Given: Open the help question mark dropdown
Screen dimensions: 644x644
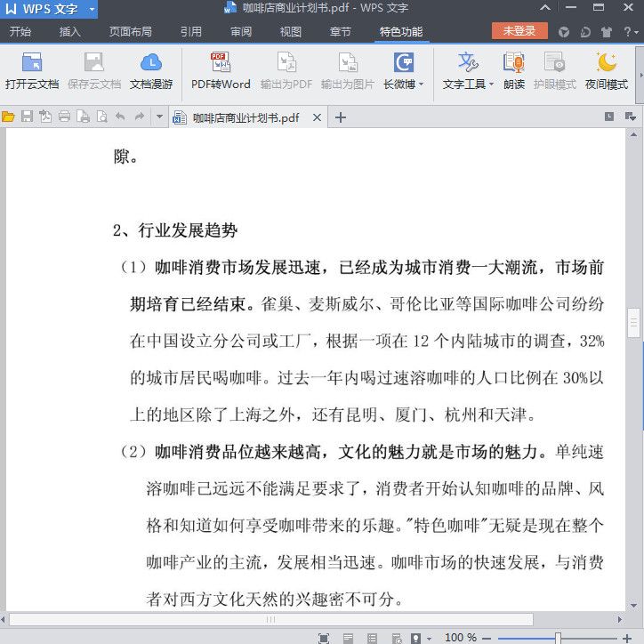Looking at the screenshot, I should (x=631, y=32).
